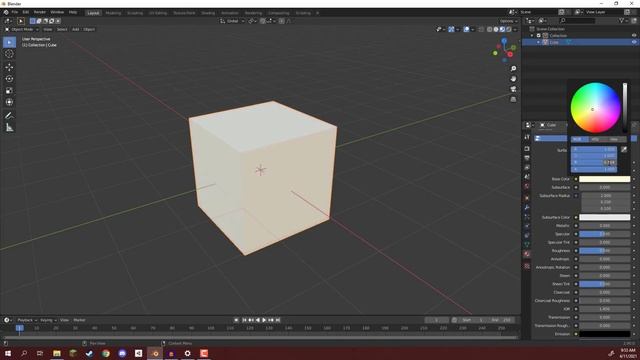Open the Render properties tab icon
Image resolution: width=640 pixels, height=360 pixels.
527,149
